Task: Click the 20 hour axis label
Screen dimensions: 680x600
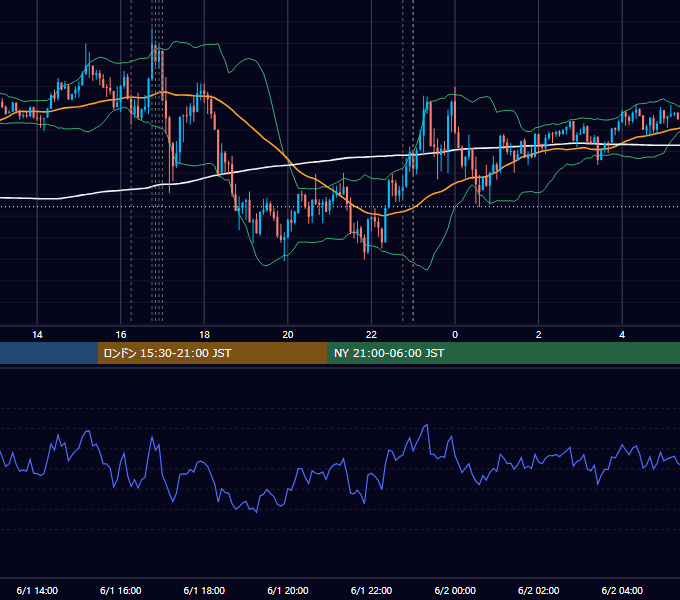Action: click(288, 335)
